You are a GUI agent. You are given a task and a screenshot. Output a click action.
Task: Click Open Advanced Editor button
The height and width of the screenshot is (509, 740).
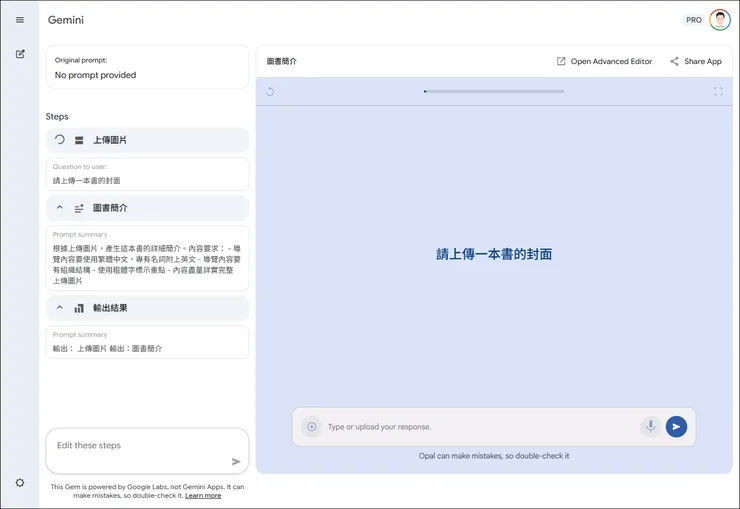pyautogui.click(x=604, y=61)
